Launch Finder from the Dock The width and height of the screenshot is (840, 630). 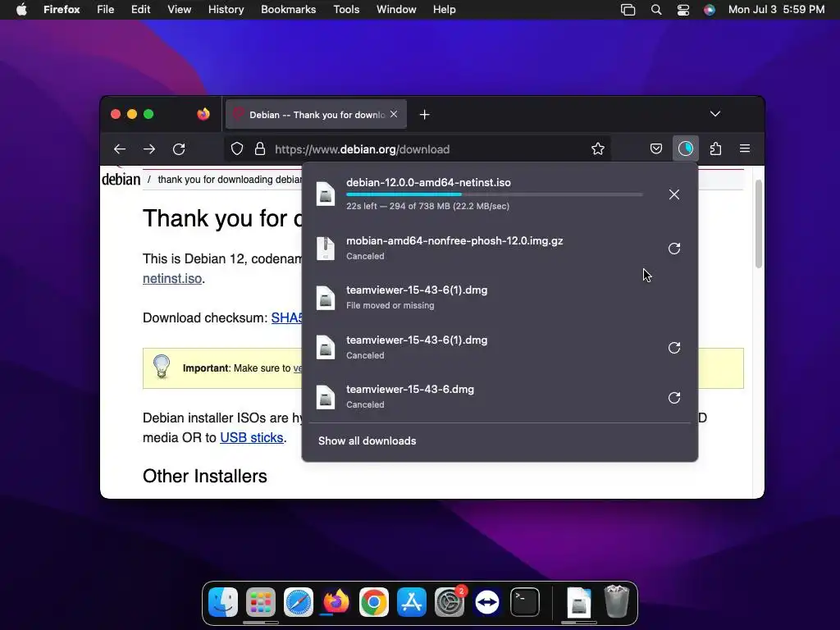(x=223, y=602)
